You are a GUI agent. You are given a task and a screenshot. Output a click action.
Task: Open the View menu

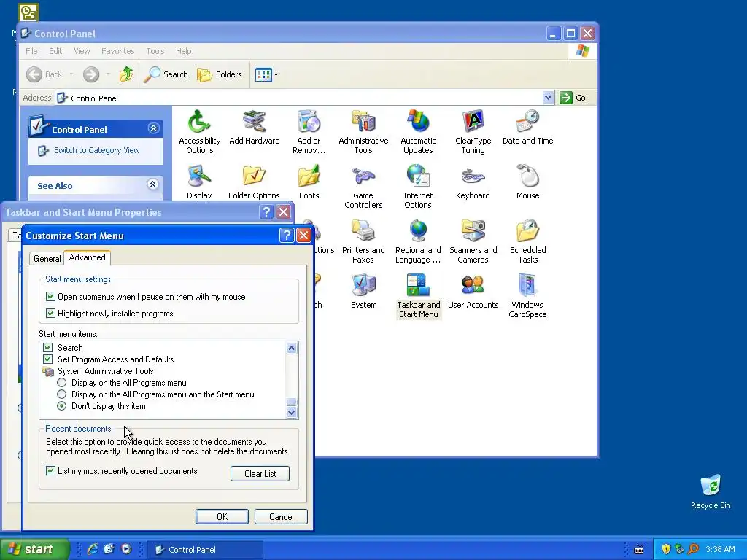click(82, 51)
